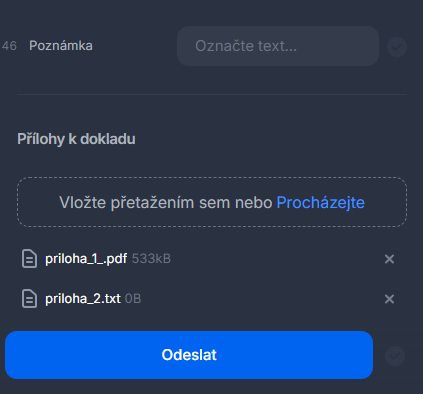This screenshot has width=423, height=394.
Task: Open the priloha_1_.pdf attachment name
Action: (86, 259)
